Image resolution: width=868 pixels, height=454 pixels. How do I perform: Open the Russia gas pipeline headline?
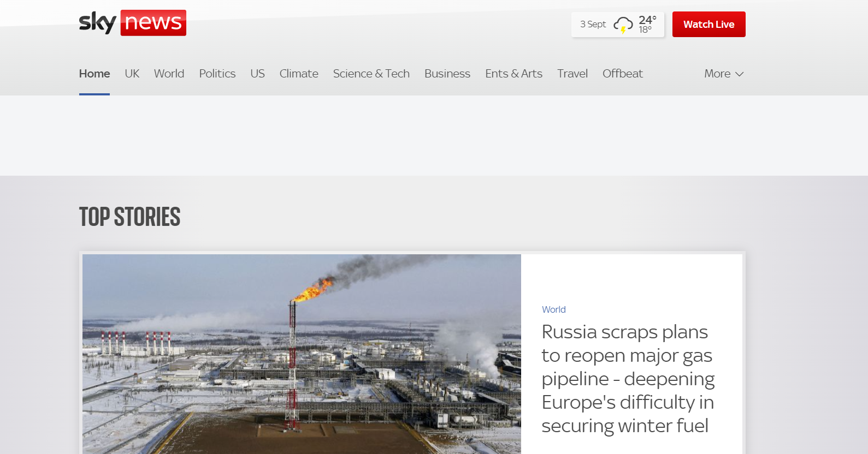click(628, 379)
